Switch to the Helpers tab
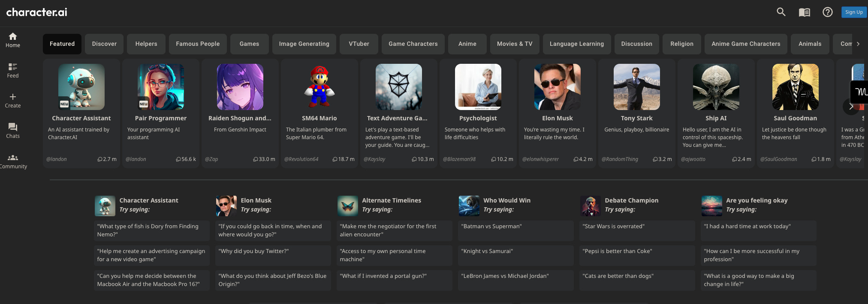Screen dimensions: 868x304 click(146, 44)
